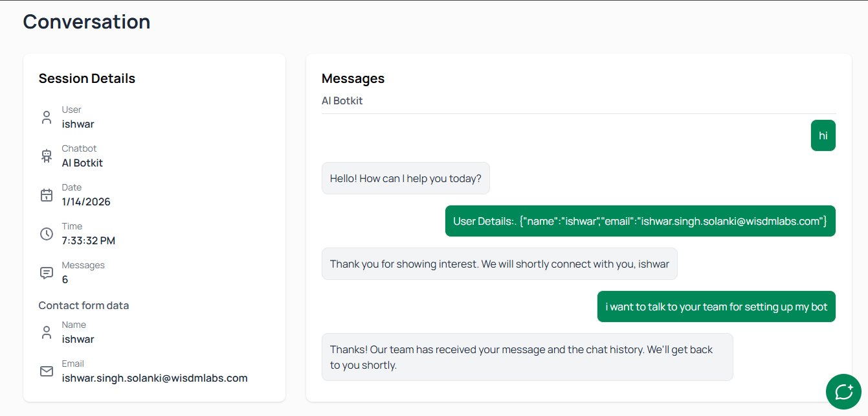Click the calendar date icon
The width and height of the screenshot is (868, 416).
(47, 195)
